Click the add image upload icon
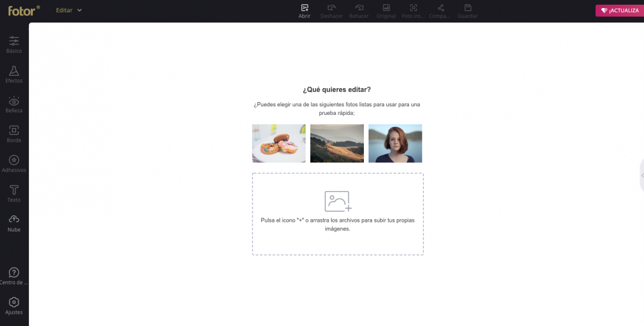This screenshot has width=644, height=326. [338, 201]
